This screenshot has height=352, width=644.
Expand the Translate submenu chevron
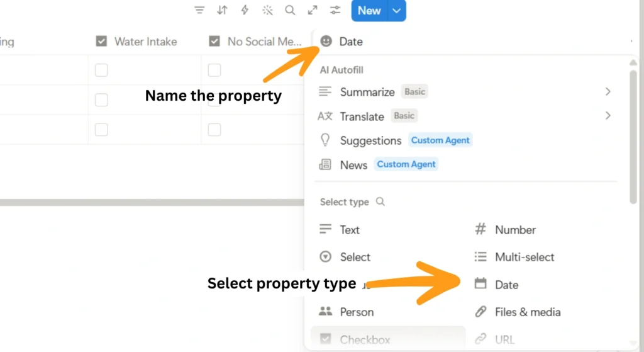608,116
